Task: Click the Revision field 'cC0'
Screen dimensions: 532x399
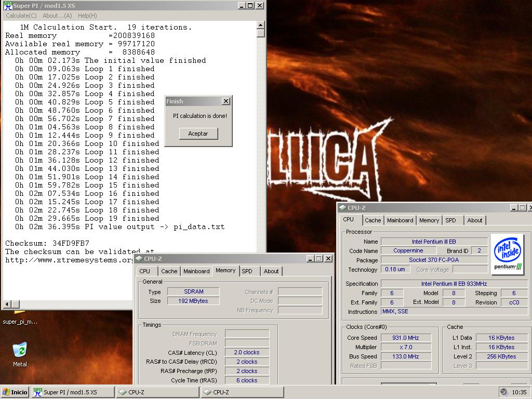Action: (x=514, y=302)
